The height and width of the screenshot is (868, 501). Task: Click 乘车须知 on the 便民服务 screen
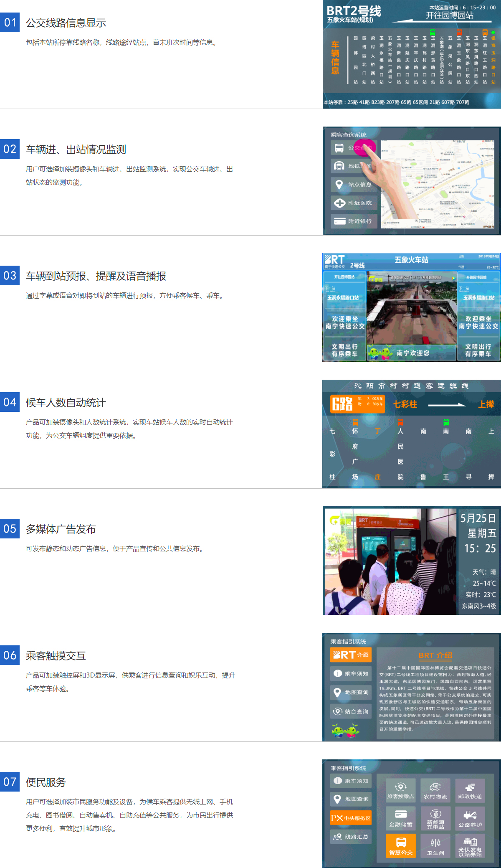click(351, 781)
